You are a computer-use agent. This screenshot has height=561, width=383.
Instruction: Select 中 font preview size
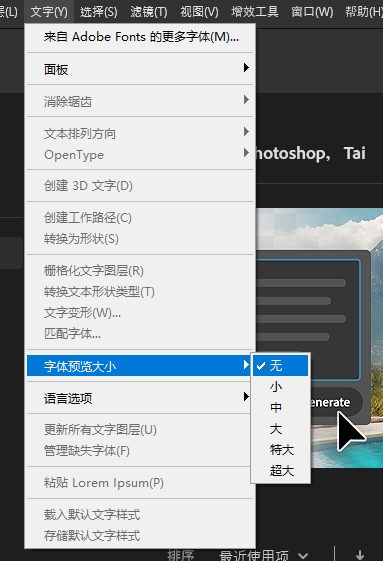[x=280, y=408]
